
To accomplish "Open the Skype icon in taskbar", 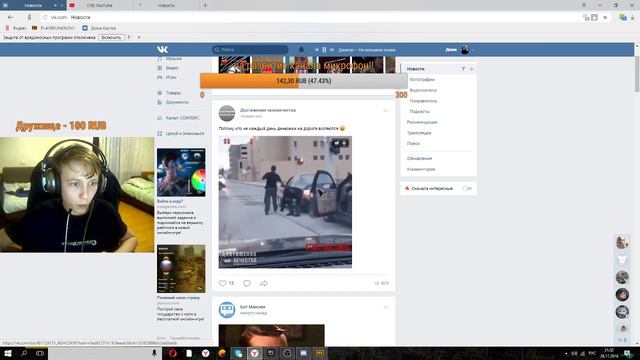I will click(238, 353).
